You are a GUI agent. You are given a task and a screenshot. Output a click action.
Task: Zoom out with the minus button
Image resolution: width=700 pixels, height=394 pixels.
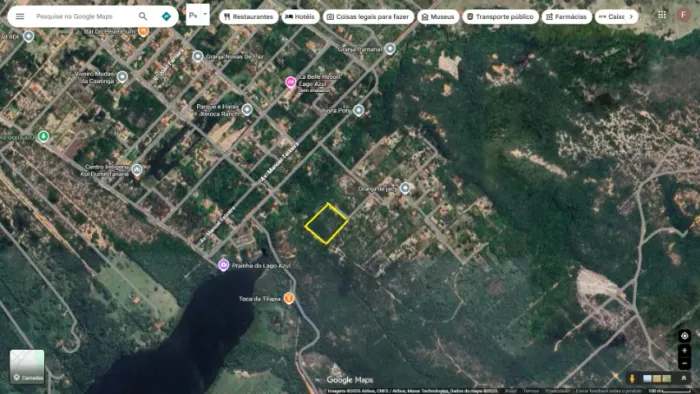(x=684, y=364)
